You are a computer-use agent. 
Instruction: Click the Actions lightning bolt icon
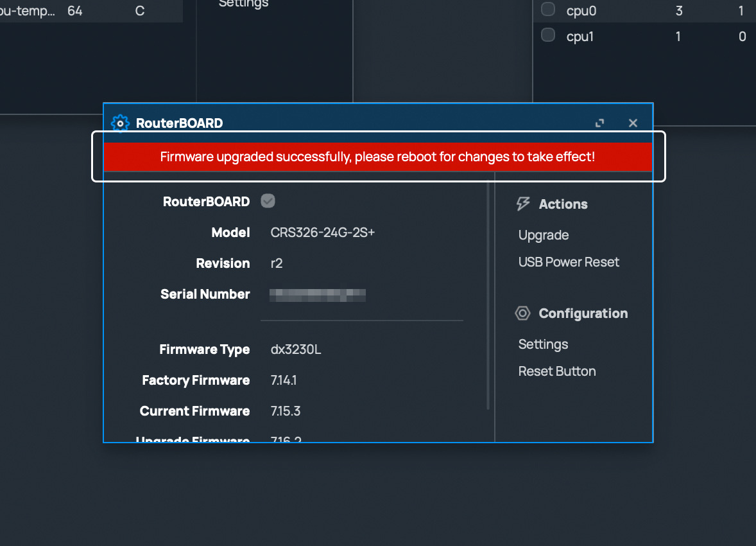523,204
